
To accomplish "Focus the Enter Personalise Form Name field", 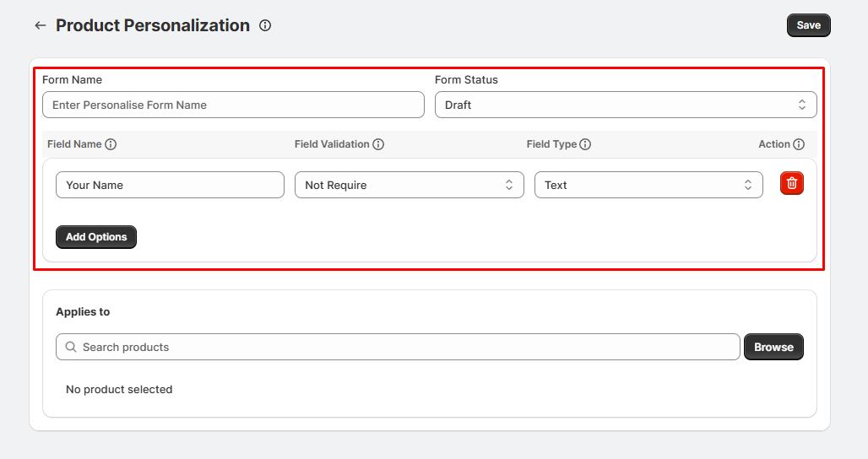I will (x=233, y=105).
